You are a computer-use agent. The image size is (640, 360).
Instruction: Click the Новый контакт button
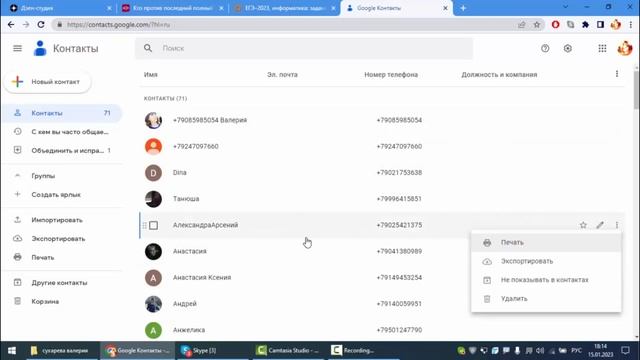(47, 82)
